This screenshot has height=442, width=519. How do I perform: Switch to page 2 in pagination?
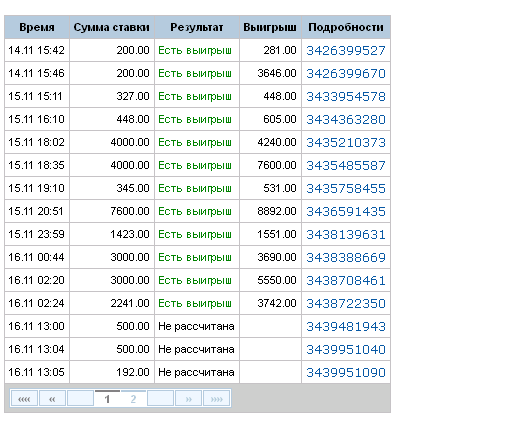point(133,399)
